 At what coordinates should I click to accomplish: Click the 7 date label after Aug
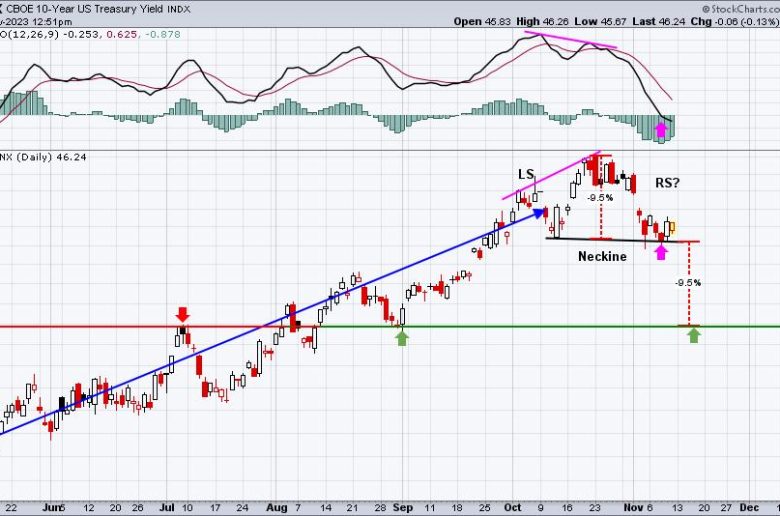(x=297, y=508)
